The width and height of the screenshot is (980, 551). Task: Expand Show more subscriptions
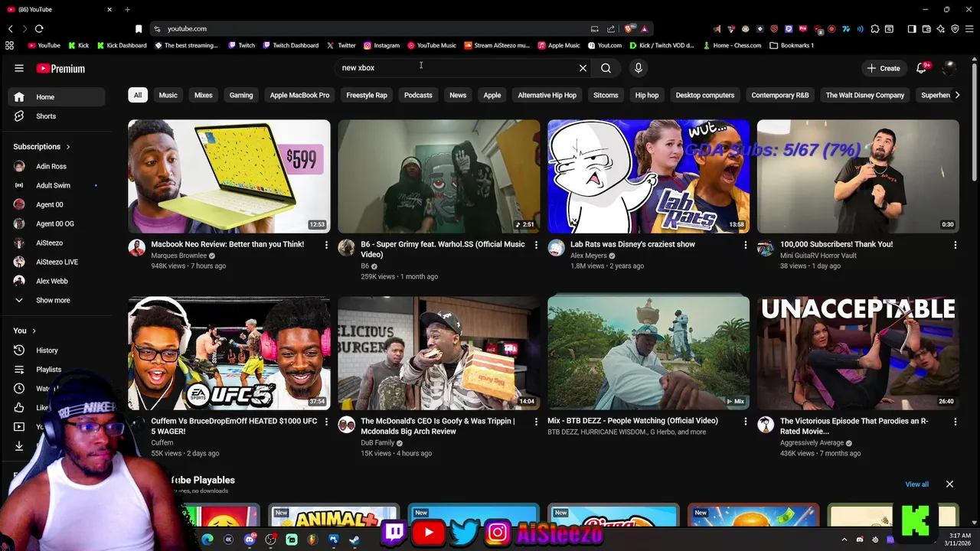[52, 300]
